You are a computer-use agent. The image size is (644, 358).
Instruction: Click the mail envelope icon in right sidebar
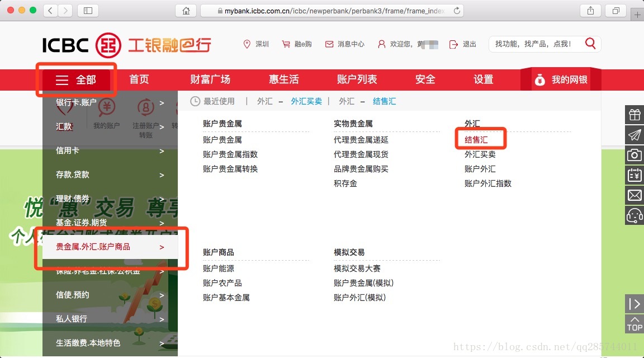point(634,195)
